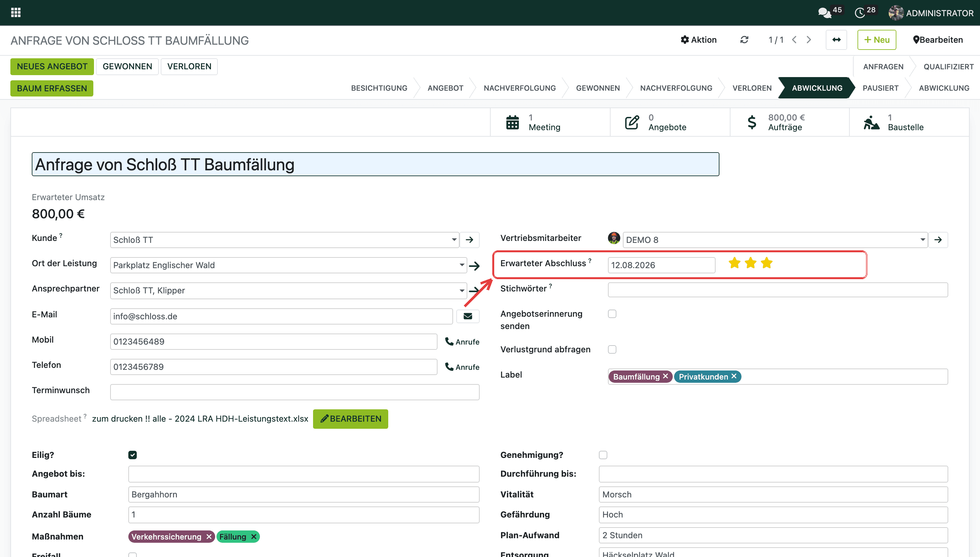Image resolution: width=980 pixels, height=557 pixels.
Task: Click the Vitalität field with Morsch
Action: (773, 494)
